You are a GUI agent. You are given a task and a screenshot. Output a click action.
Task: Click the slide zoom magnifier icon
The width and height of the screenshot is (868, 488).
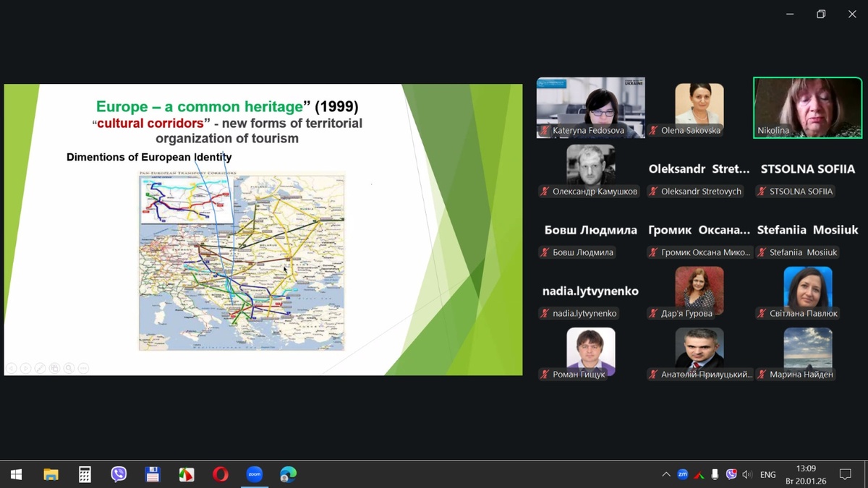(x=69, y=368)
